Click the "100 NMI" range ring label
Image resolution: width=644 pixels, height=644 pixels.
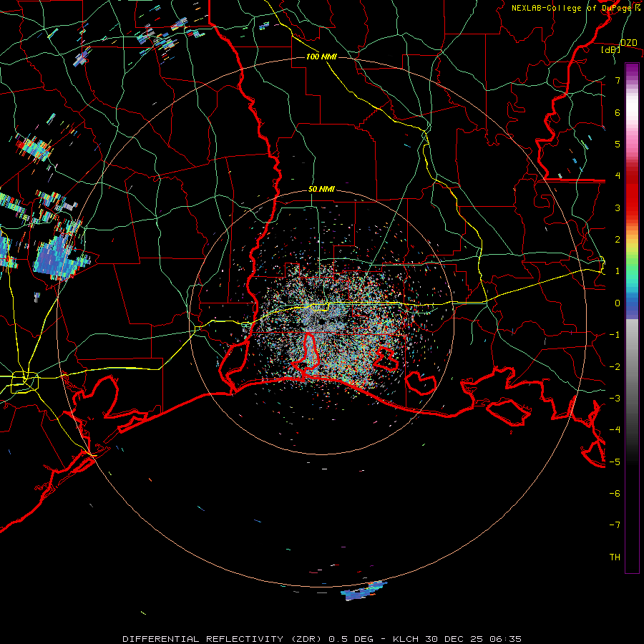point(321,57)
